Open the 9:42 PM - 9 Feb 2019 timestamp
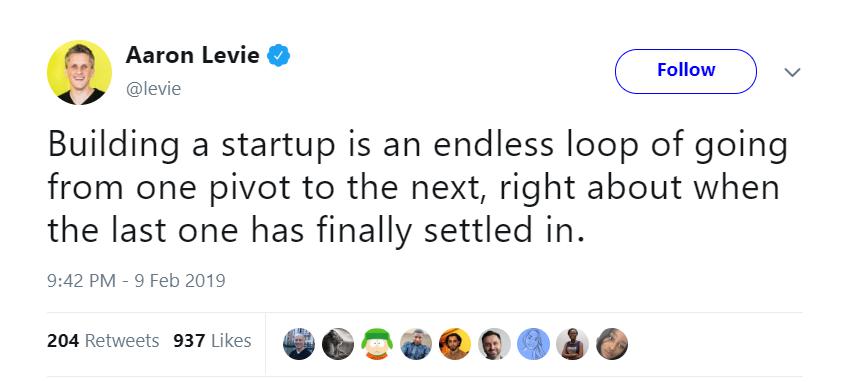The height and width of the screenshot is (382, 852). [x=136, y=280]
